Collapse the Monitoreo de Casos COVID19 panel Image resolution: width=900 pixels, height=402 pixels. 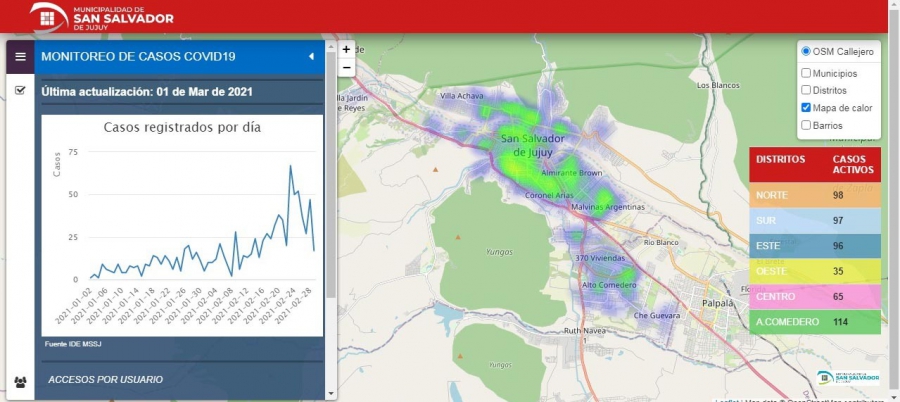pos(311,56)
